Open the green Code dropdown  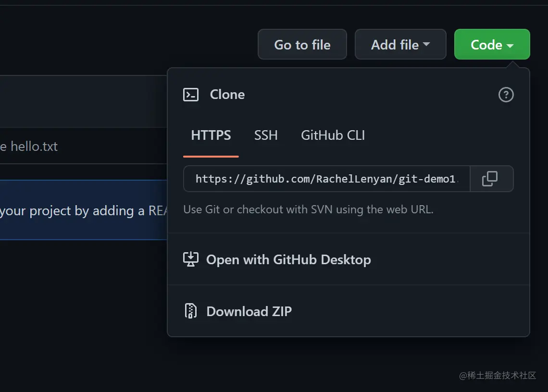point(492,44)
